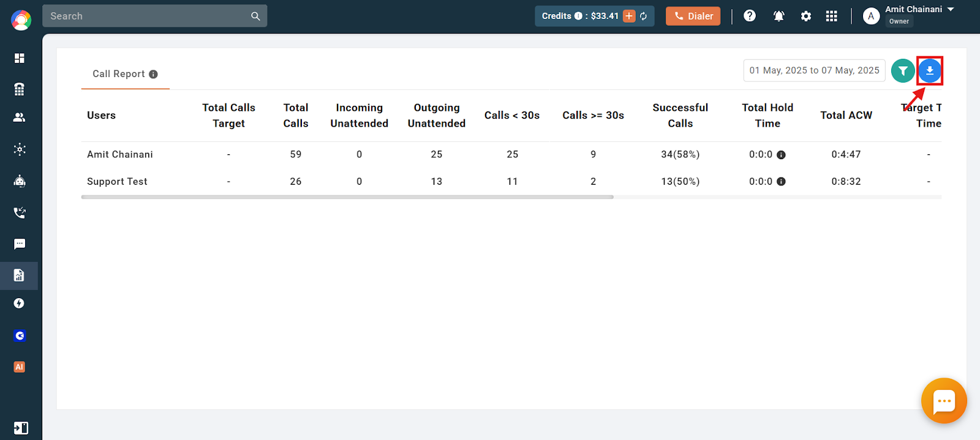Click hold time info icon for Amit Chainani

781,155
